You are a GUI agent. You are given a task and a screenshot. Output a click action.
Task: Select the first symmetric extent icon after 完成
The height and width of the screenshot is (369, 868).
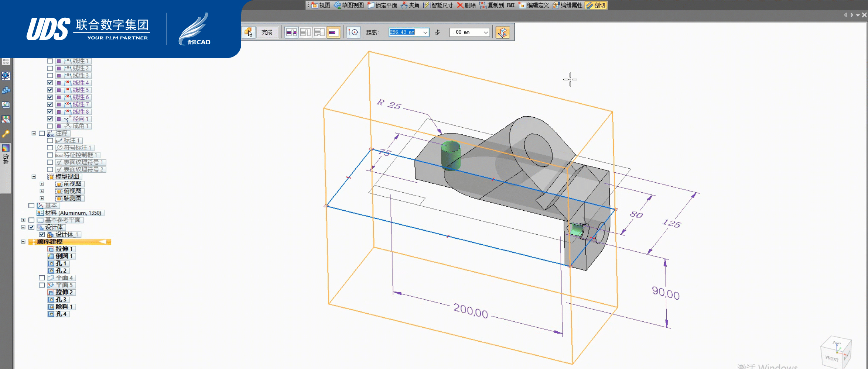[291, 32]
